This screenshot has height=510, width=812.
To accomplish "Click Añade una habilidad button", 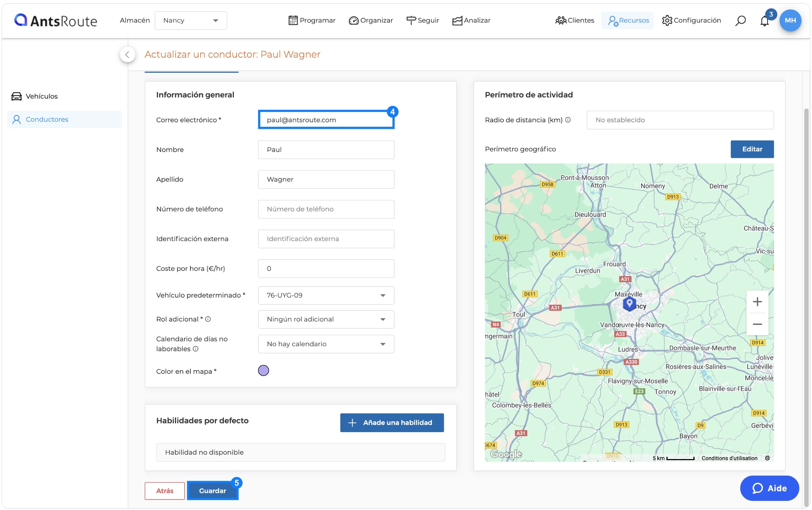I will click(x=392, y=422).
